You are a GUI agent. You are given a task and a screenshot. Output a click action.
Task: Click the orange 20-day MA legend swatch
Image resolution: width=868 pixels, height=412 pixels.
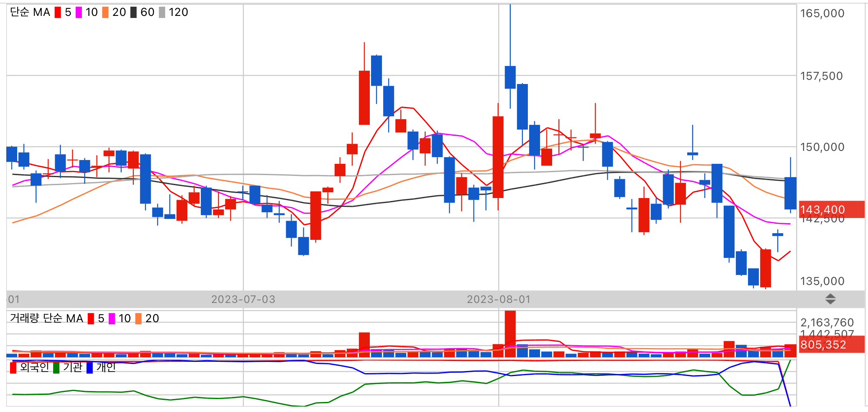point(105,13)
